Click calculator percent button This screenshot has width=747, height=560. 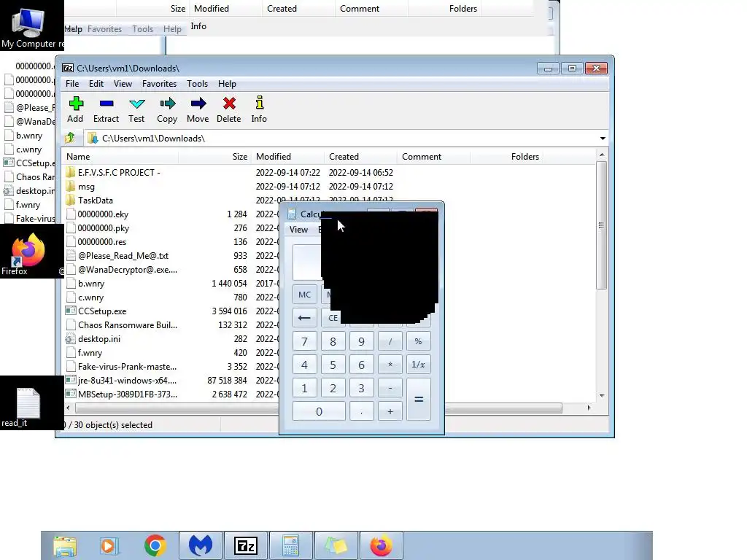419,341
